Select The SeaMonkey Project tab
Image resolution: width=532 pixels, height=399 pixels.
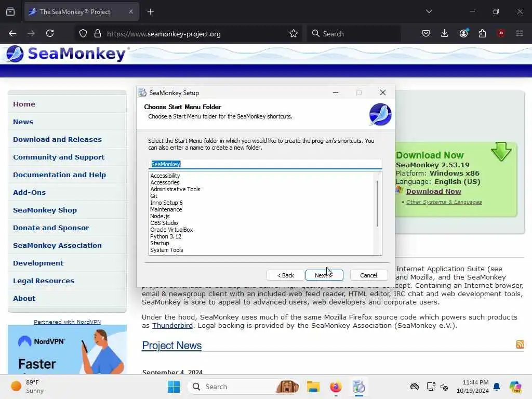pyautogui.click(x=82, y=11)
